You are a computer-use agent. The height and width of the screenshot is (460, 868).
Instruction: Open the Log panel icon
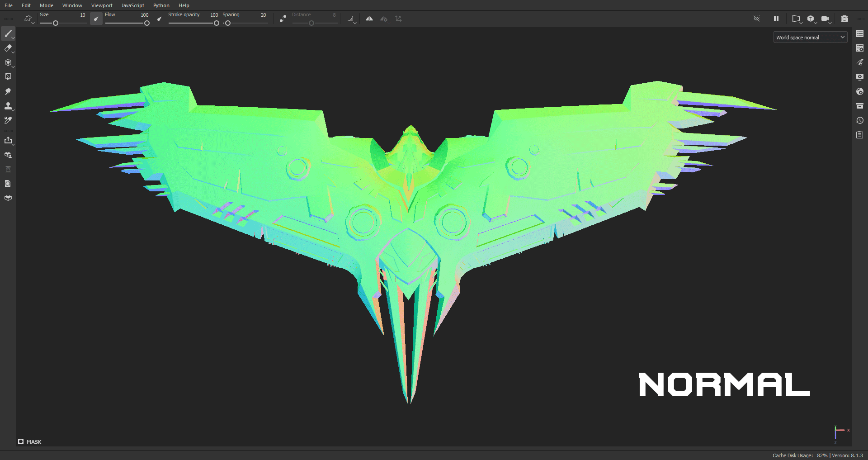(860, 135)
